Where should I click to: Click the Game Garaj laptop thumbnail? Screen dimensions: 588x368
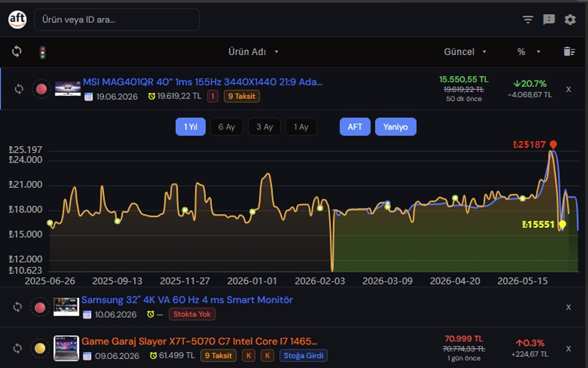(x=66, y=348)
